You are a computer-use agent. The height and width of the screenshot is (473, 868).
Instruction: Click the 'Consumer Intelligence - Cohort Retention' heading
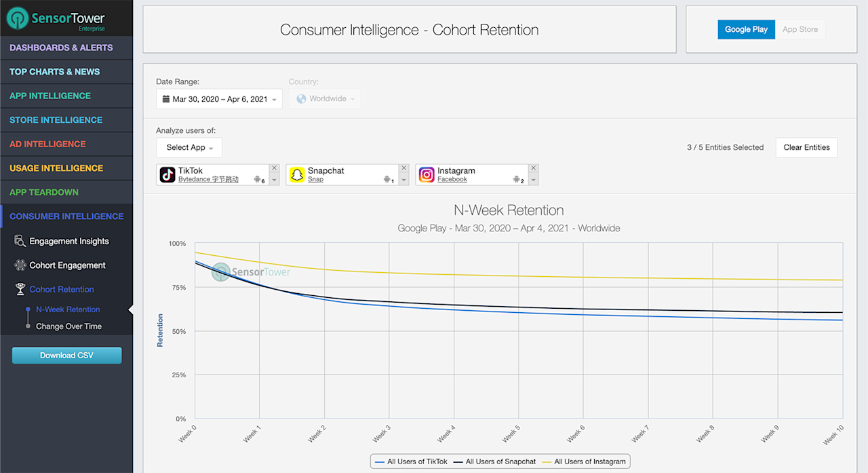[x=410, y=30]
